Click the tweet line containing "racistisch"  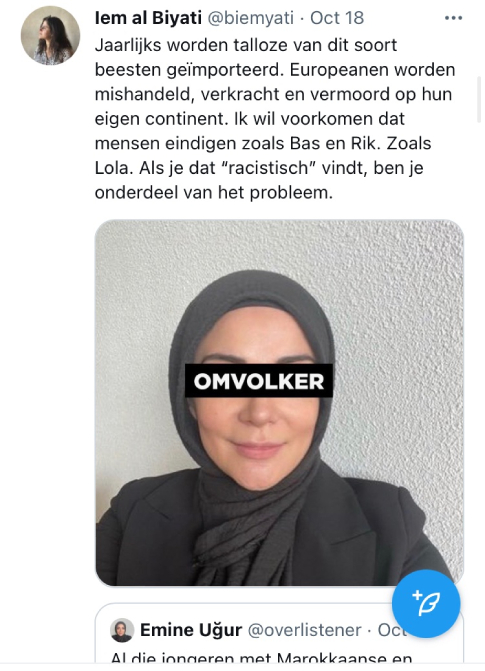(x=259, y=168)
